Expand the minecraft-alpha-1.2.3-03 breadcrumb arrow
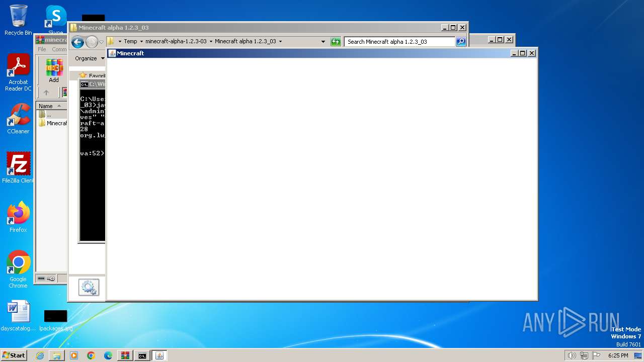The image size is (644, 362). (x=211, y=42)
